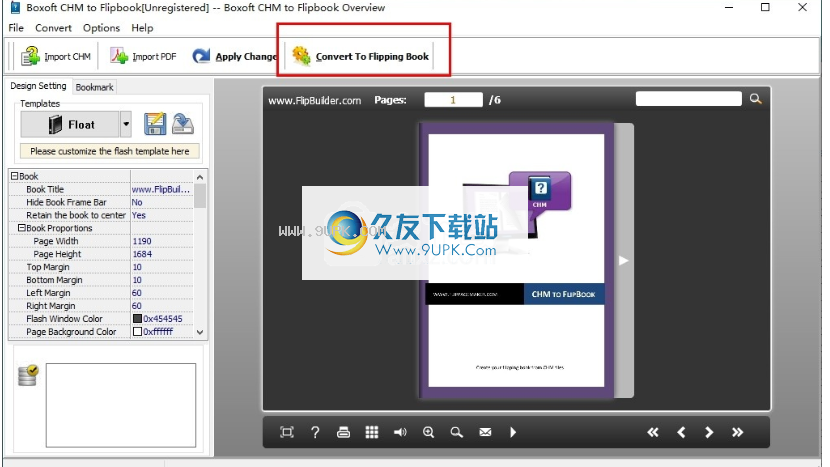The height and width of the screenshot is (467, 830).
Task: Select the Book Title value field
Action: tap(161, 189)
